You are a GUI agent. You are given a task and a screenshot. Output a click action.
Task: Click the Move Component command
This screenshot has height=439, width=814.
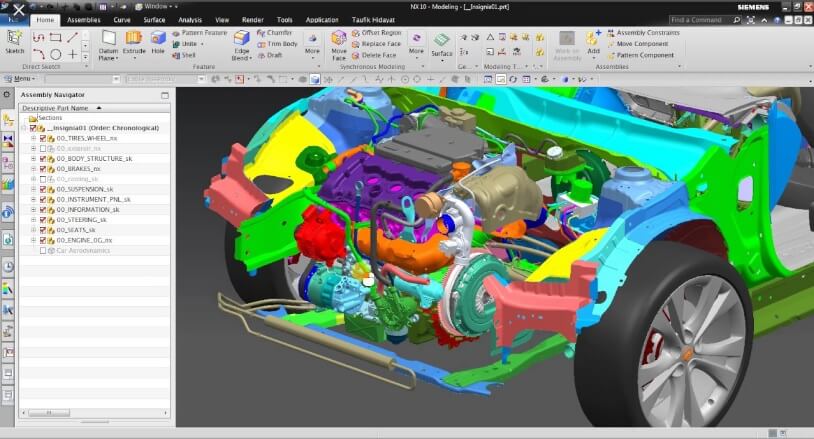638,44
